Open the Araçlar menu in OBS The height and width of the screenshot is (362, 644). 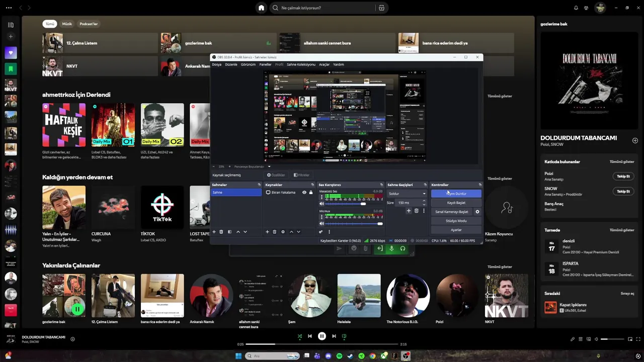[x=324, y=64]
